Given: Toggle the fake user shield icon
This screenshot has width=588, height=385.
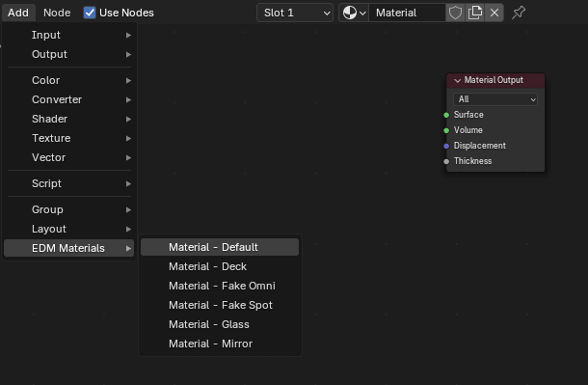Looking at the screenshot, I should [455, 13].
